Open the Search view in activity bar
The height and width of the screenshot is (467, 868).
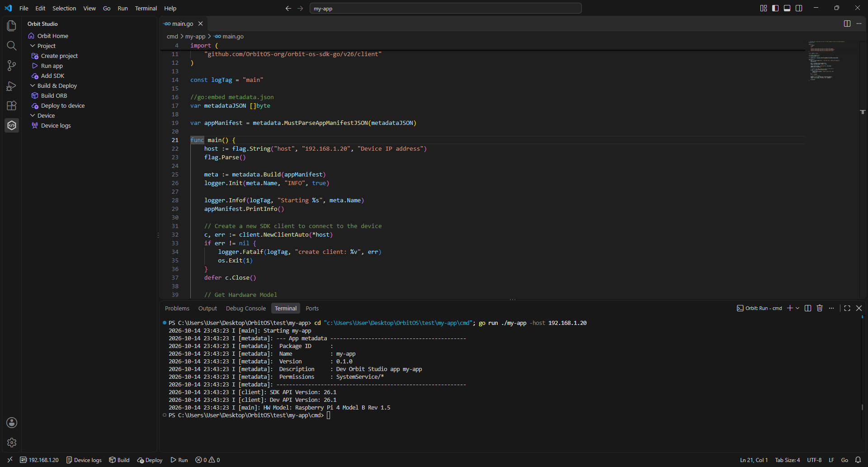pyautogui.click(x=12, y=46)
